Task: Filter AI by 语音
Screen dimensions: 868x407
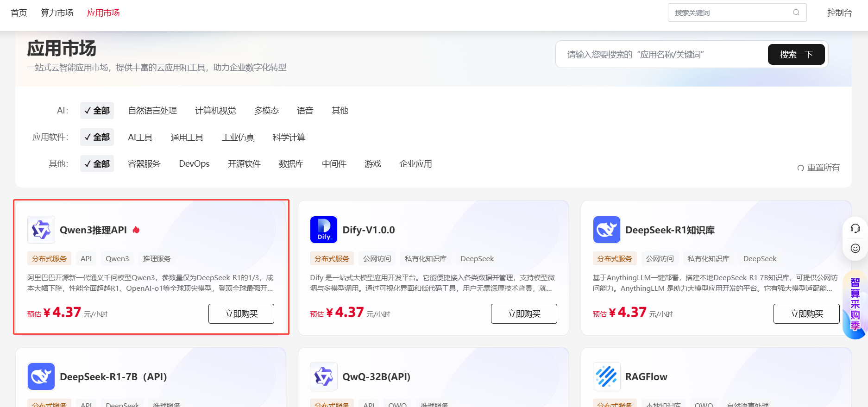Action: click(305, 111)
